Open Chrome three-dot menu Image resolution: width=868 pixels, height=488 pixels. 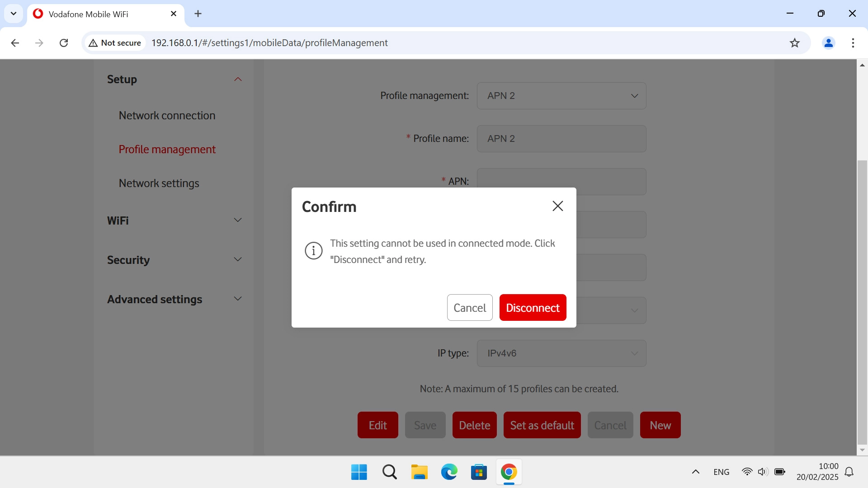click(853, 43)
